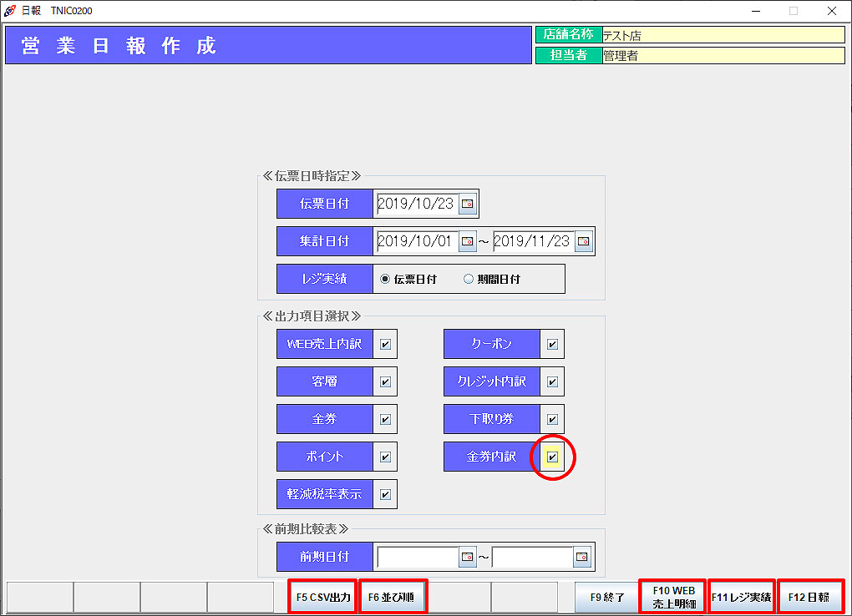Click the 集計日付 label
The image size is (852, 616).
point(324,241)
